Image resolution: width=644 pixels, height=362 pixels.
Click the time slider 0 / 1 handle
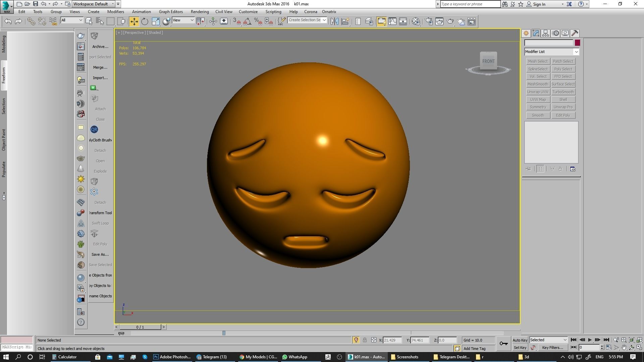(x=140, y=327)
